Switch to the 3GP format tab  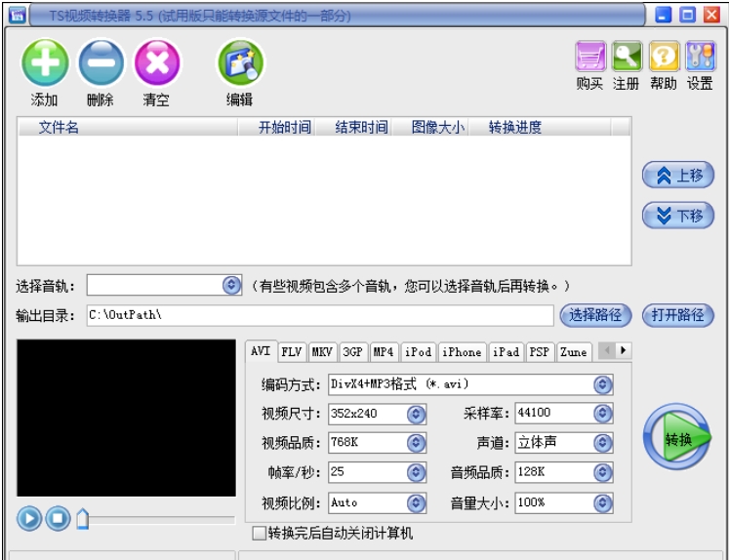(x=353, y=352)
